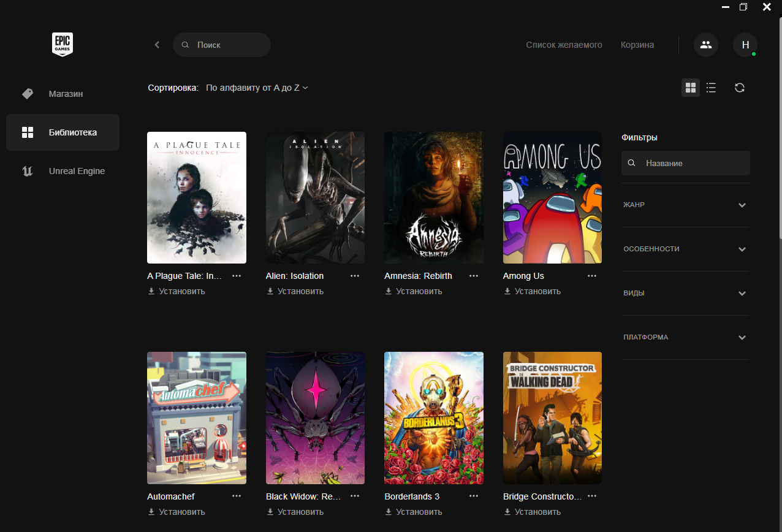This screenshot has height=532, width=782.
Task: Refresh the library with the refresh icon
Action: tap(740, 88)
